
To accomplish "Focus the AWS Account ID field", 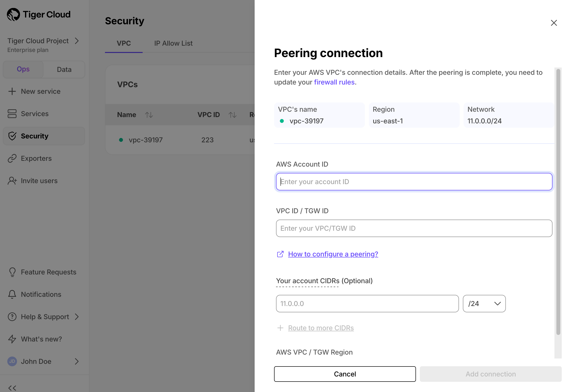I will 414,182.
